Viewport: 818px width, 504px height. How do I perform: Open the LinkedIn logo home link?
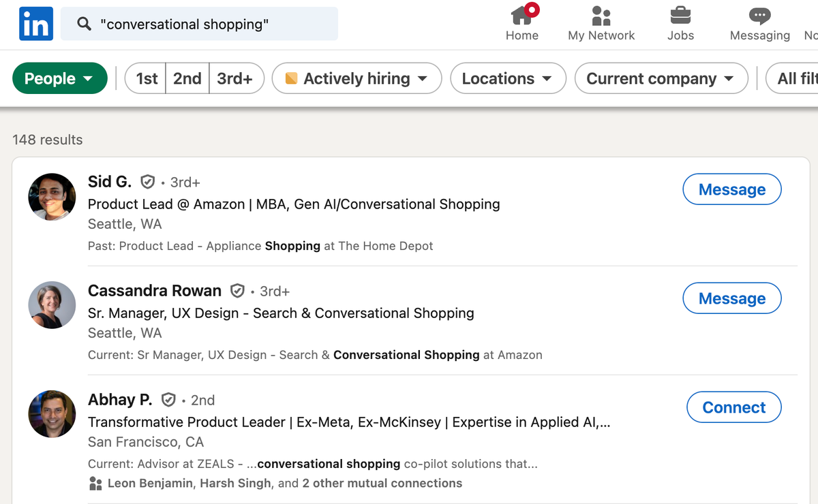(36, 24)
